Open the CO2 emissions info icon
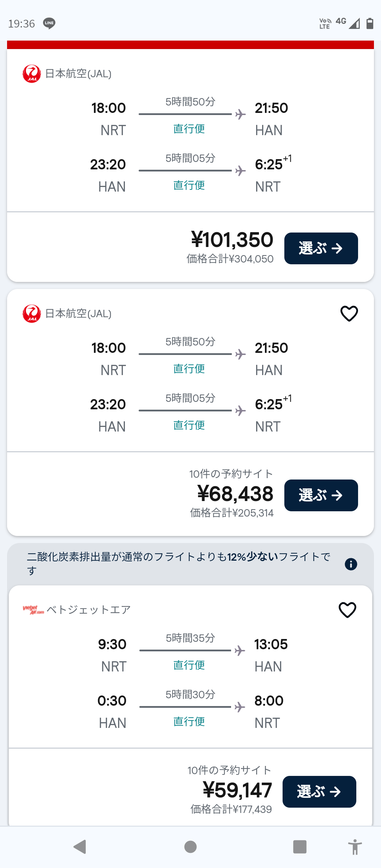The image size is (381, 868). point(351,564)
